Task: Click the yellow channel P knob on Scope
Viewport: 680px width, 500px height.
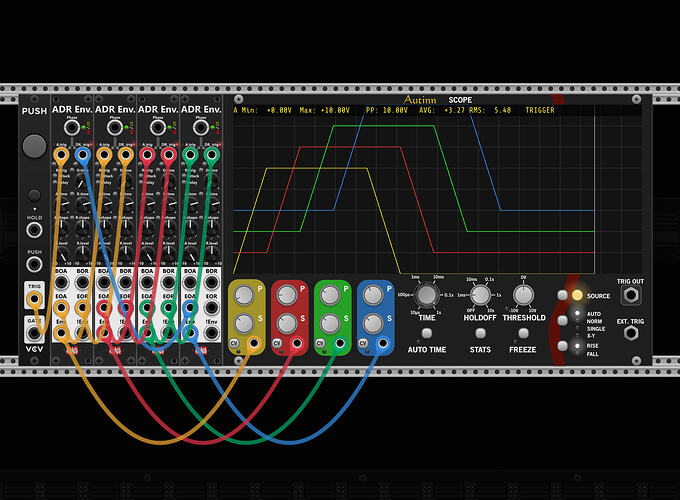Action: coord(244,295)
